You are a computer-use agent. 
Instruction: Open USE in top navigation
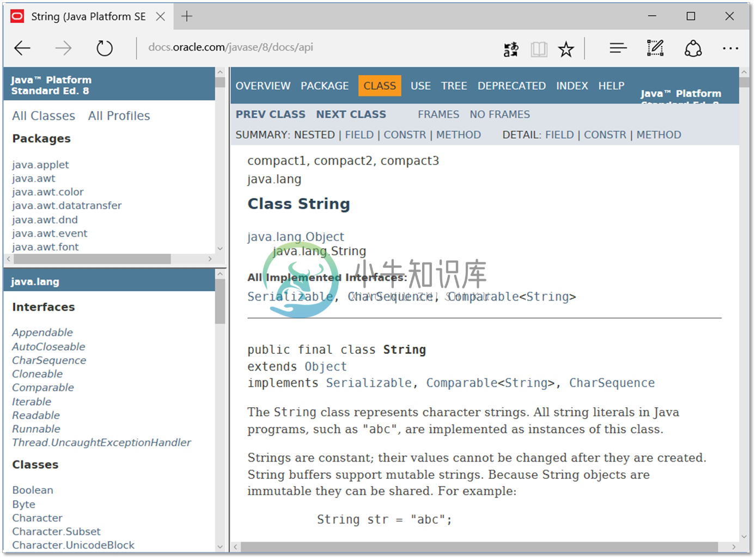point(420,86)
